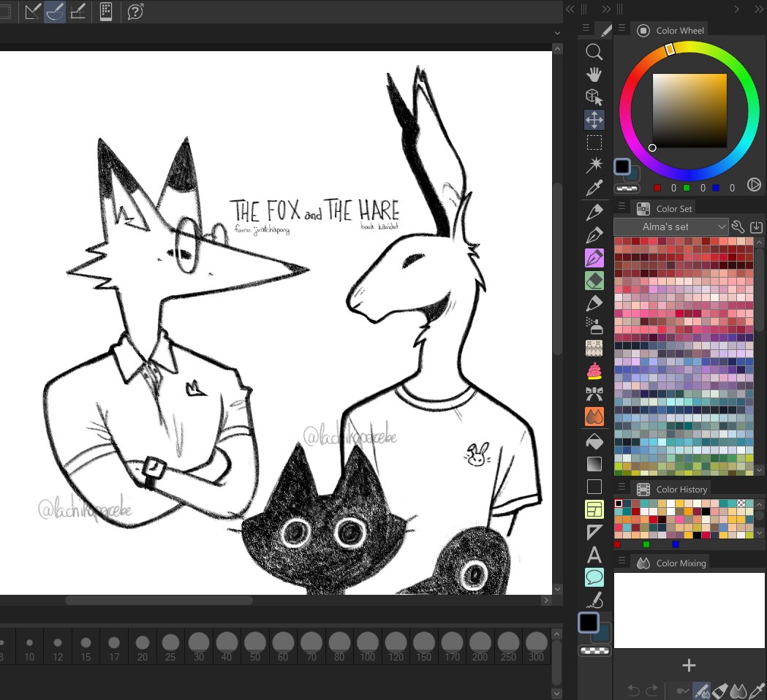Image resolution: width=767 pixels, height=700 pixels.
Task: Select the Zoom magnifier tool
Action: 594,51
